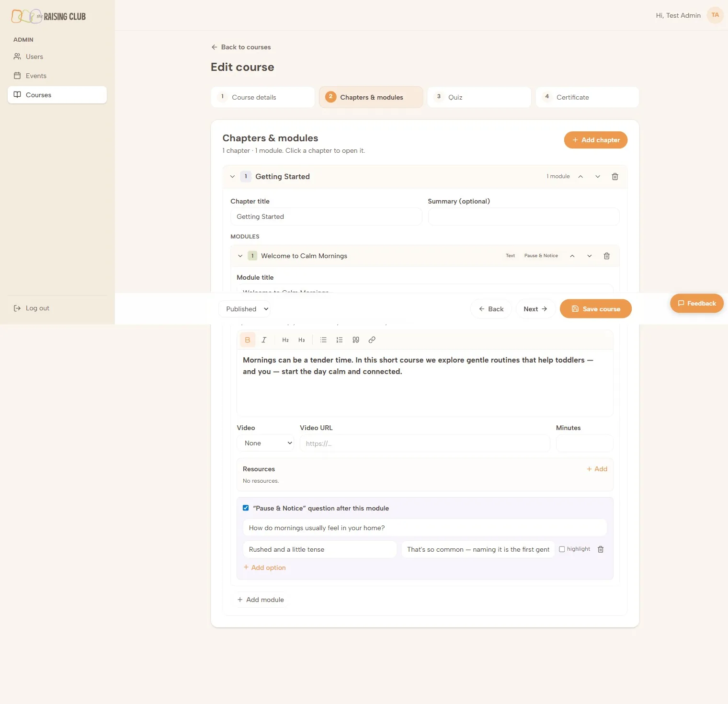Move Getting Started chapter up

[580, 177]
